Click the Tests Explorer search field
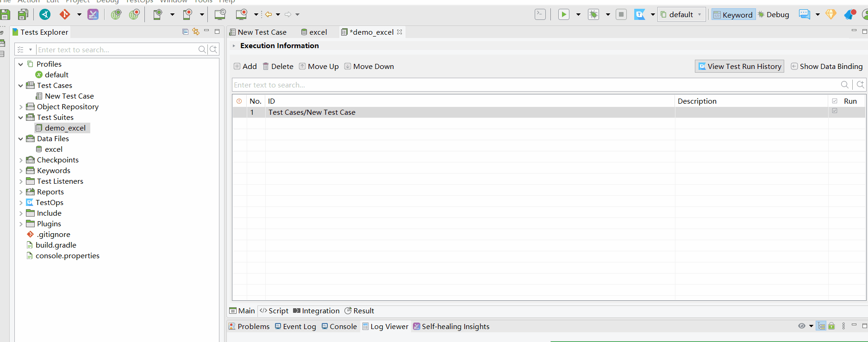 coord(116,50)
